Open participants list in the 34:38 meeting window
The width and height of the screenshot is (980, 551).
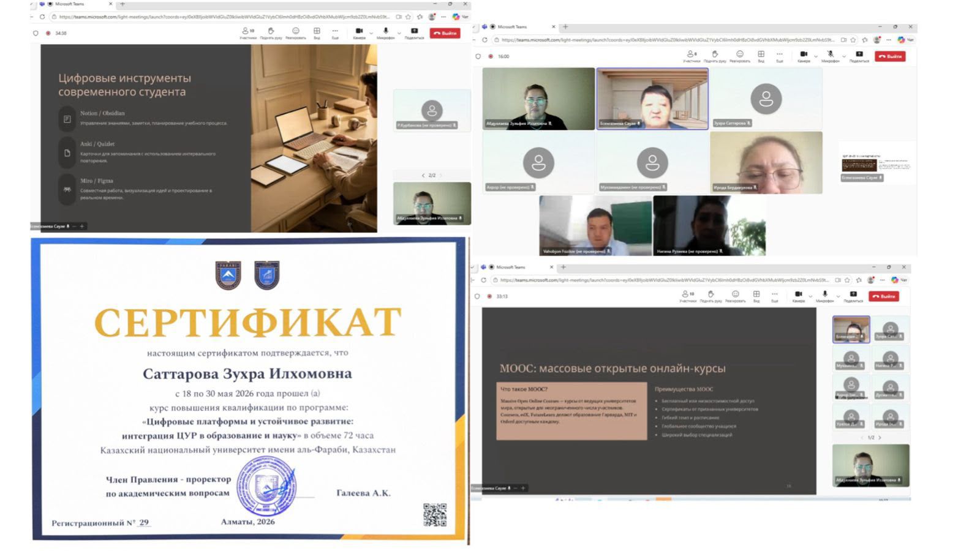coord(248,33)
